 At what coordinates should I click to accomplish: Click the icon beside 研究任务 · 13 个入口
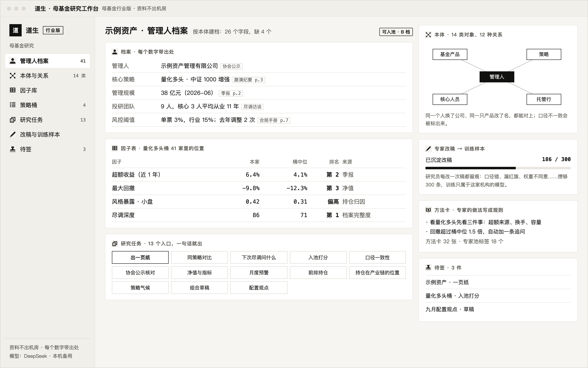click(115, 244)
